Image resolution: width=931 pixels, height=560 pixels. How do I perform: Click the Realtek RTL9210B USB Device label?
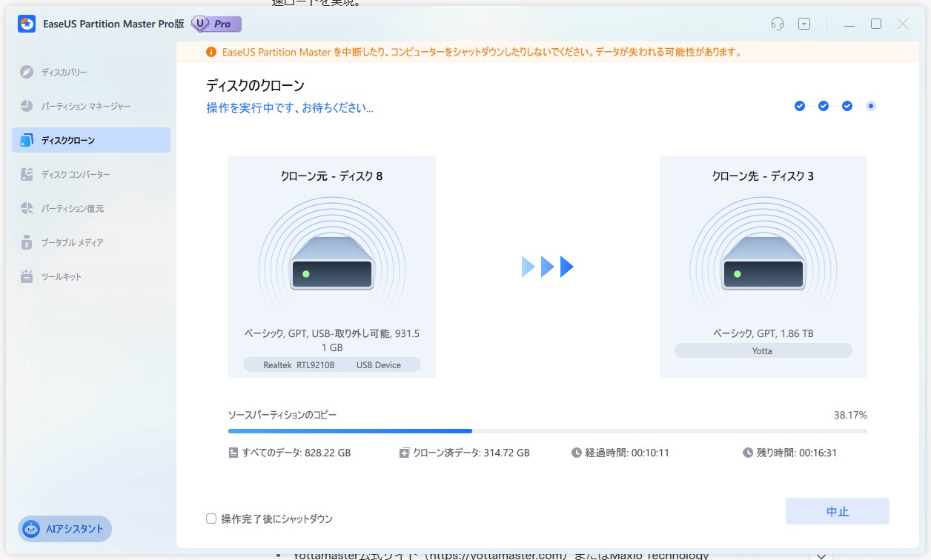(x=332, y=364)
